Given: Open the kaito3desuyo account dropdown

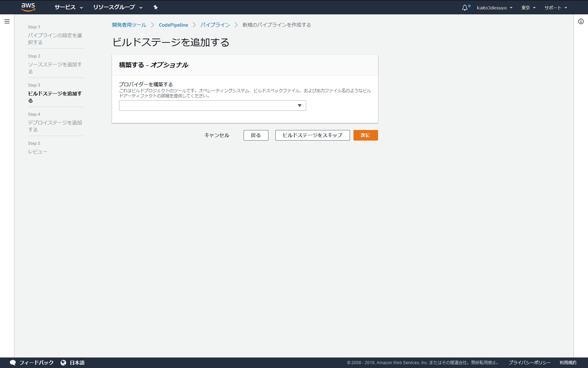Looking at the screenshot, I should (x=495, y=8).
